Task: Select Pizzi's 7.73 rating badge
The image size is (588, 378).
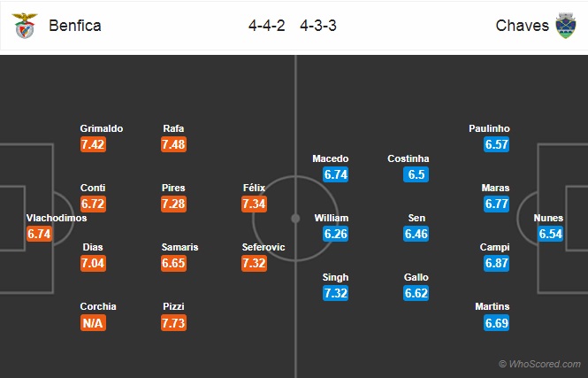Action: click(176, 323)
